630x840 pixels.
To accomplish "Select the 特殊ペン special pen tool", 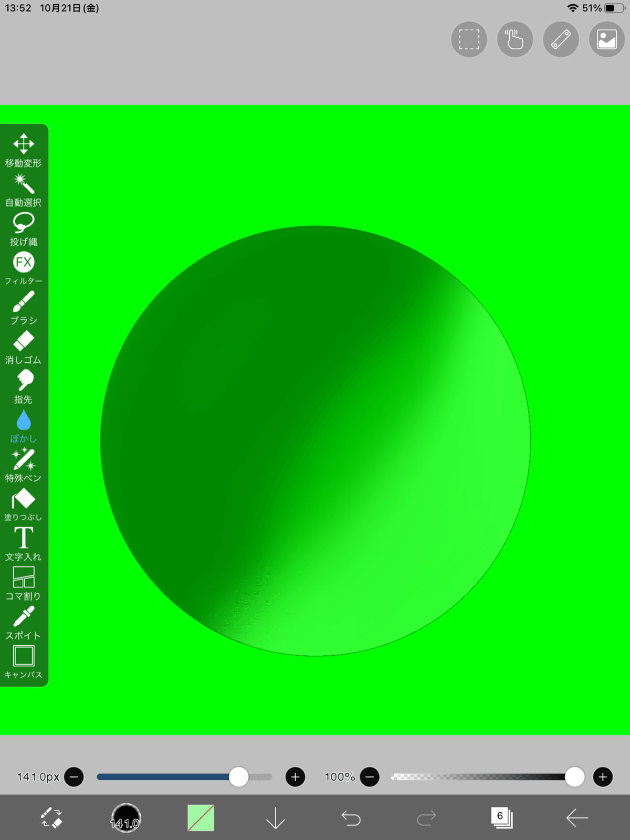I will [24, 466].
